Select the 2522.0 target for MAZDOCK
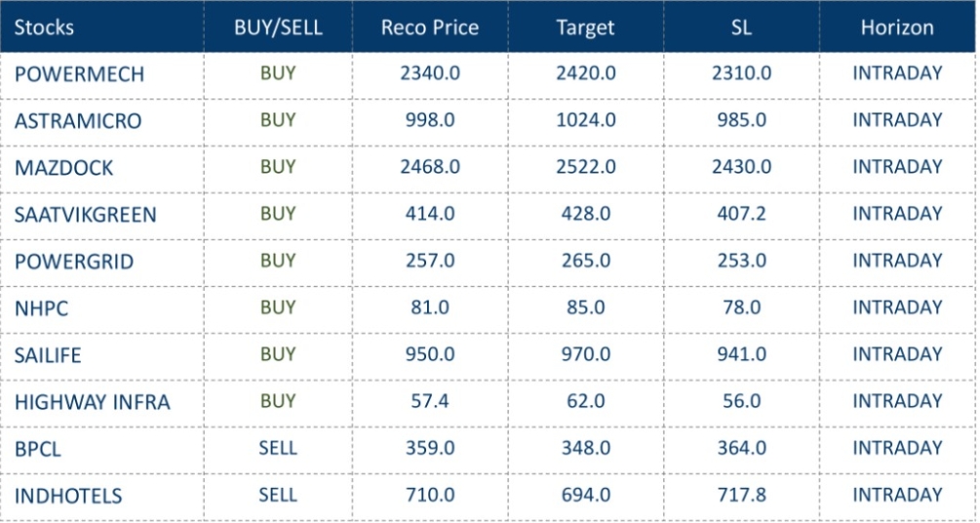Screen dimensions: 980x523 point(585,167)
